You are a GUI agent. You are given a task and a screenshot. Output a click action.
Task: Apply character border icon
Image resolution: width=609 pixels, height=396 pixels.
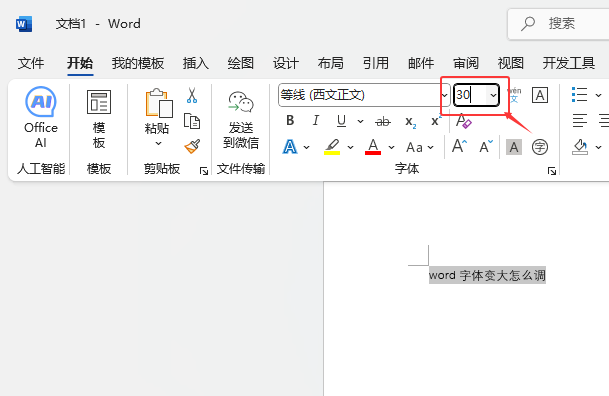(x=540, y=95)
